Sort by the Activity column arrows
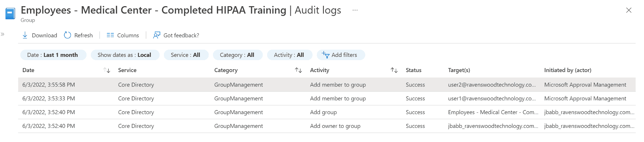This screenshot has width=644, height=142. point(394,70)
